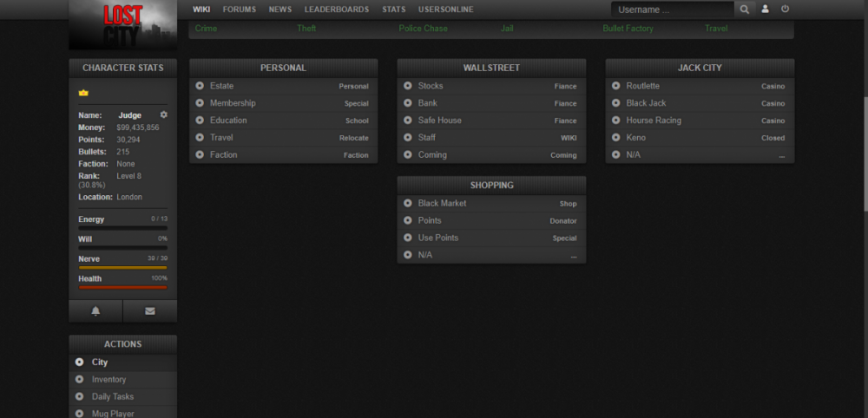The height and width of the screenshot is (418, 868).
Task: Click the Lost City logo
Action: click(122, 24)
